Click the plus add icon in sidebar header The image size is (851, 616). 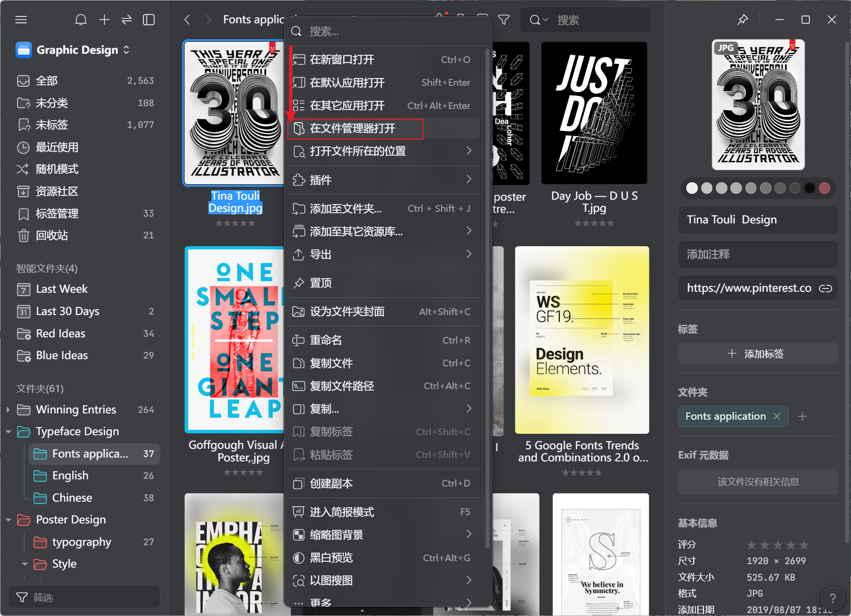104,20
